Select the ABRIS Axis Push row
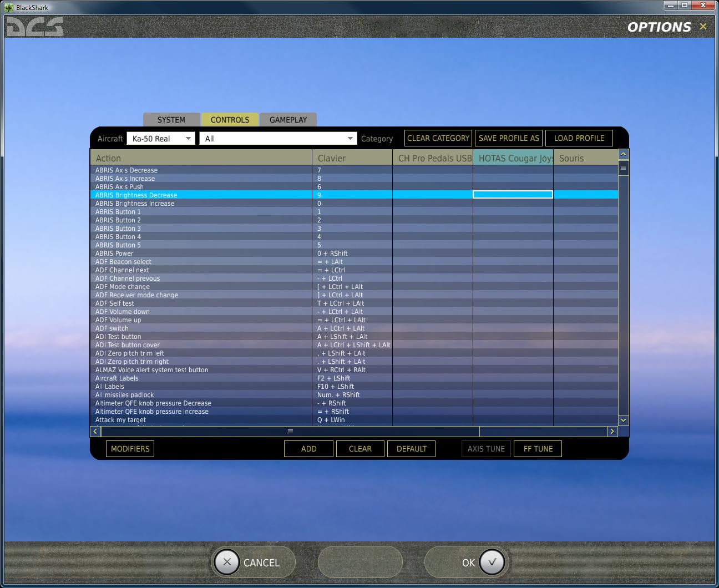 354,187
